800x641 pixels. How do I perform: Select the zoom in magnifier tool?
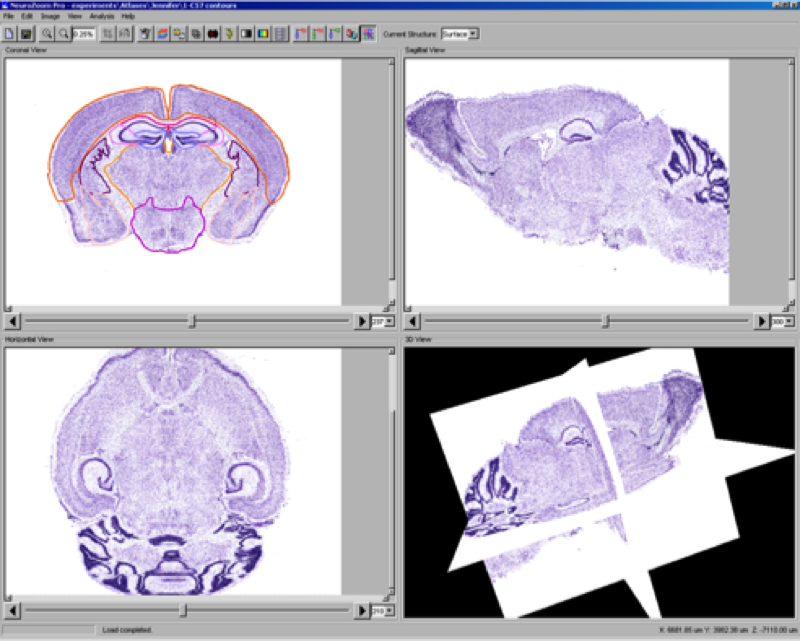[x=47, y=33]
